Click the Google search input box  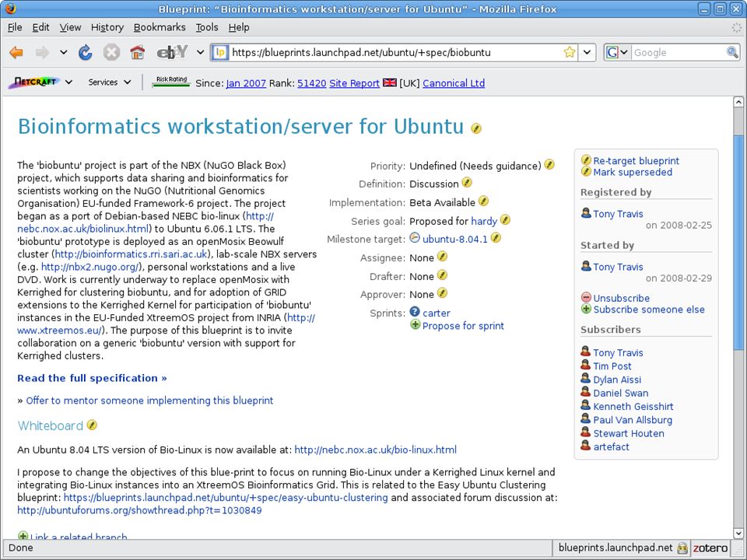pyautogui.click(x=679, y=52)
